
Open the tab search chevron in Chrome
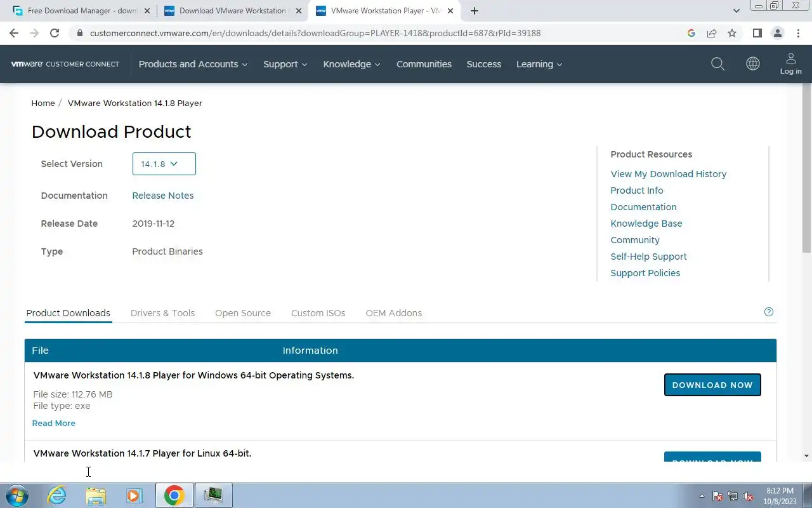tap(737, 11)
